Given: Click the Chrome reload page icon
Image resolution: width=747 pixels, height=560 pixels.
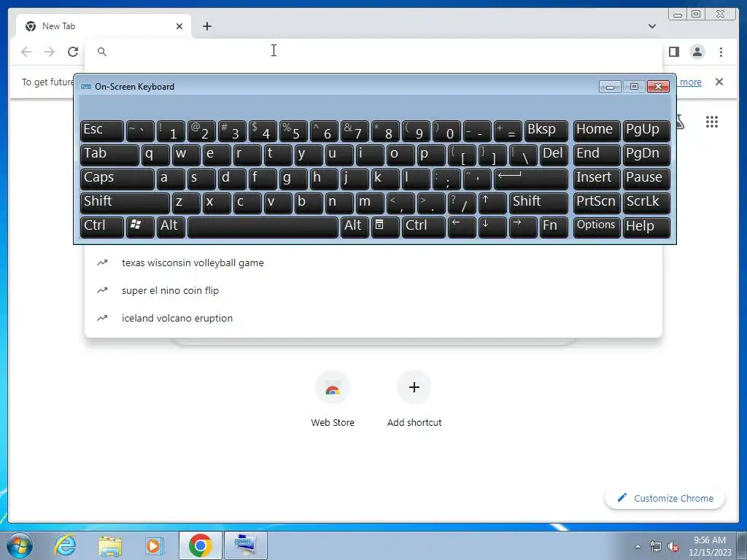Looking at the screenshot, I should [73, 52].
